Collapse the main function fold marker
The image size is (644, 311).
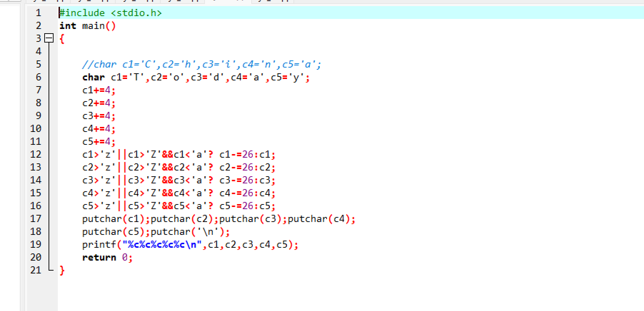tap(49, 38)
